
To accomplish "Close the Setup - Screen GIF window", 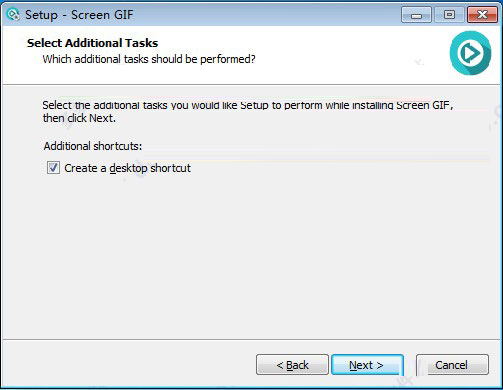I will pos(482,15).
